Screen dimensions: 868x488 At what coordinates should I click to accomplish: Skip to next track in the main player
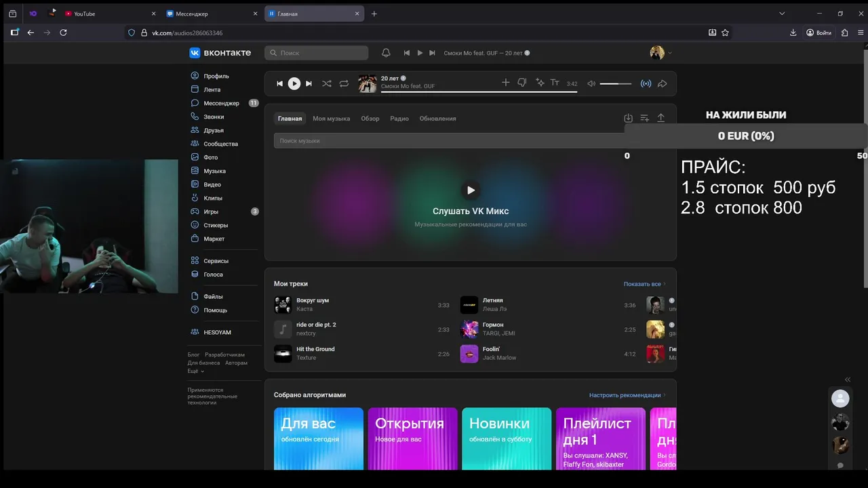click(x=309, y=83)
